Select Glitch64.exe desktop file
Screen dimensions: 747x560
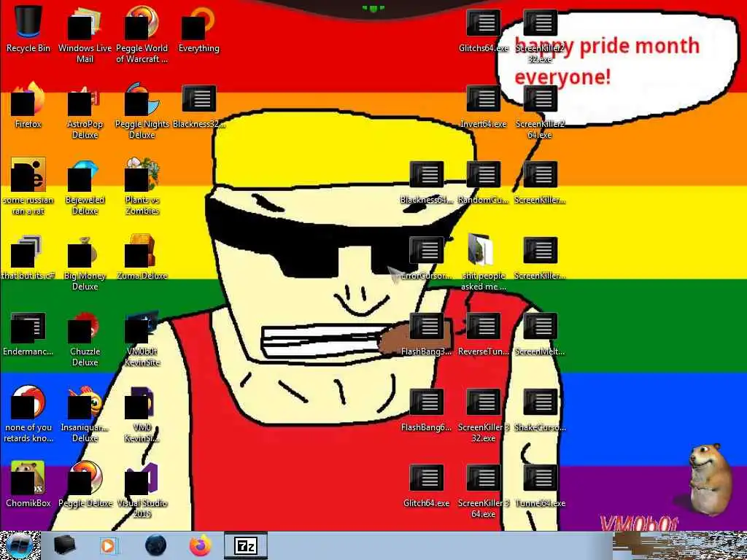click(x=426, y=485)
